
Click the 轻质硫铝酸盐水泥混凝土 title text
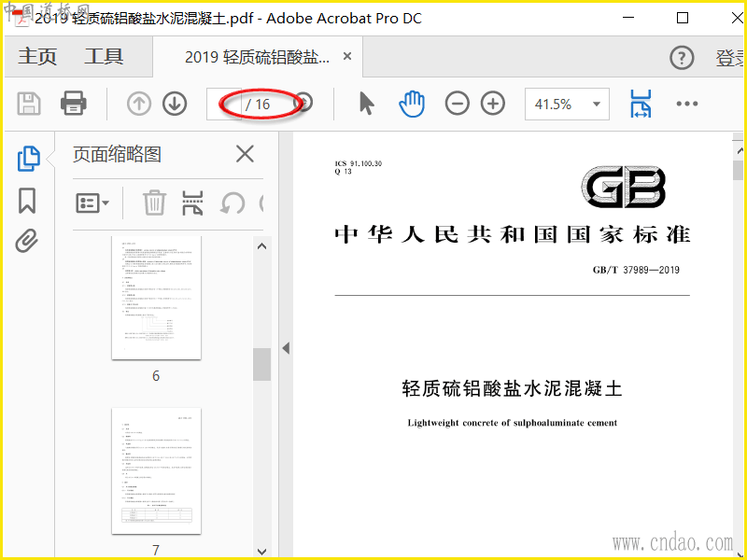point(512,388)
